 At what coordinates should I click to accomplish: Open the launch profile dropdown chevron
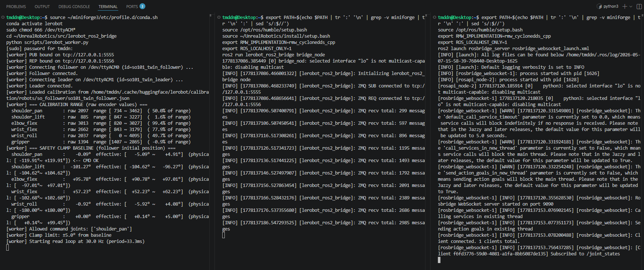pyautogui.click(x=631, y=6)
